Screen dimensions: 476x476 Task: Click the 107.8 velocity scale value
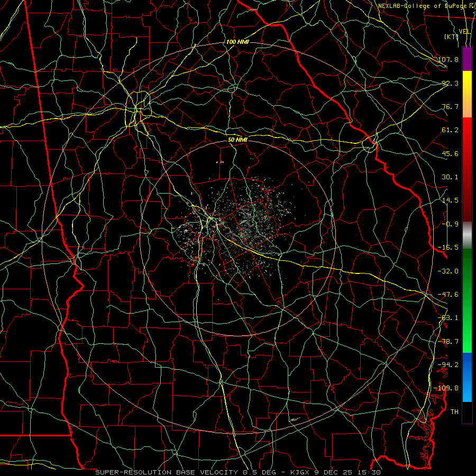(448, 59)
